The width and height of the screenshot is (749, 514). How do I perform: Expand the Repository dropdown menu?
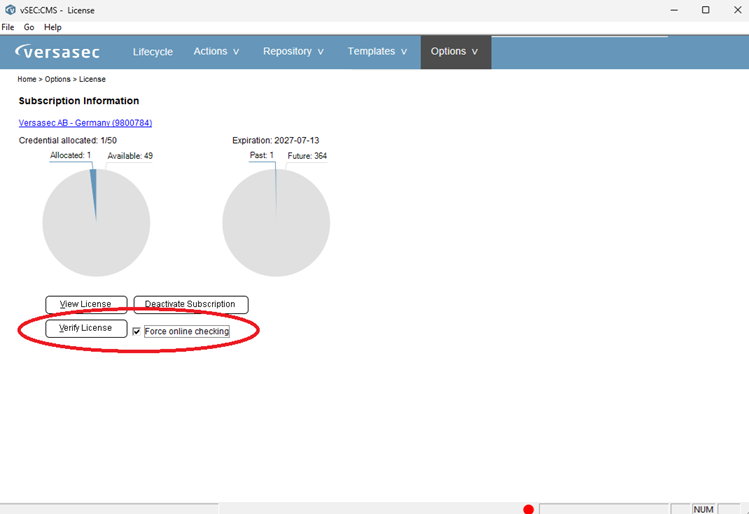[x=293, y=52]
